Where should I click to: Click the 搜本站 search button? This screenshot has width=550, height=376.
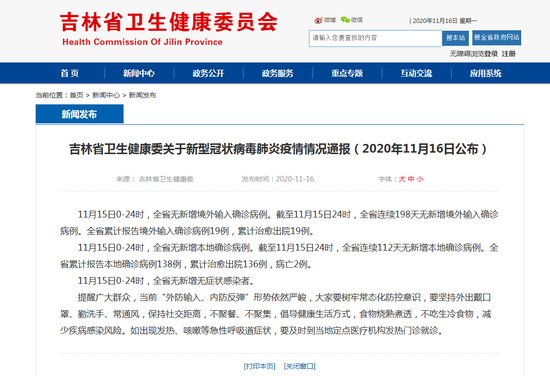click(455, 38)
